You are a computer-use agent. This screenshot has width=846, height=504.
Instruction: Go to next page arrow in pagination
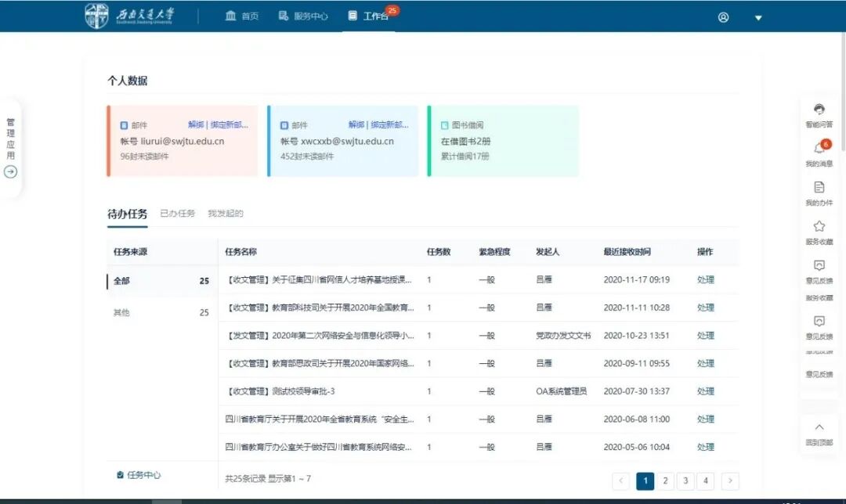tap(730, 481)
